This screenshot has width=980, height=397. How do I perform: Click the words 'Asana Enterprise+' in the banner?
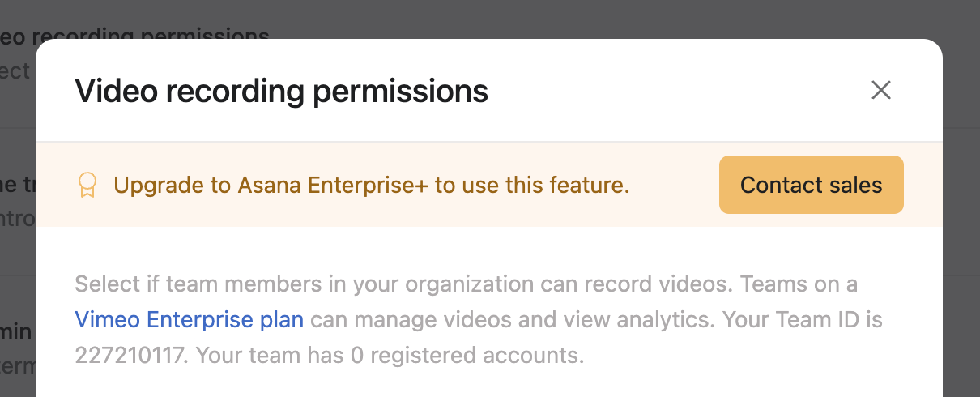coord(332,186)
